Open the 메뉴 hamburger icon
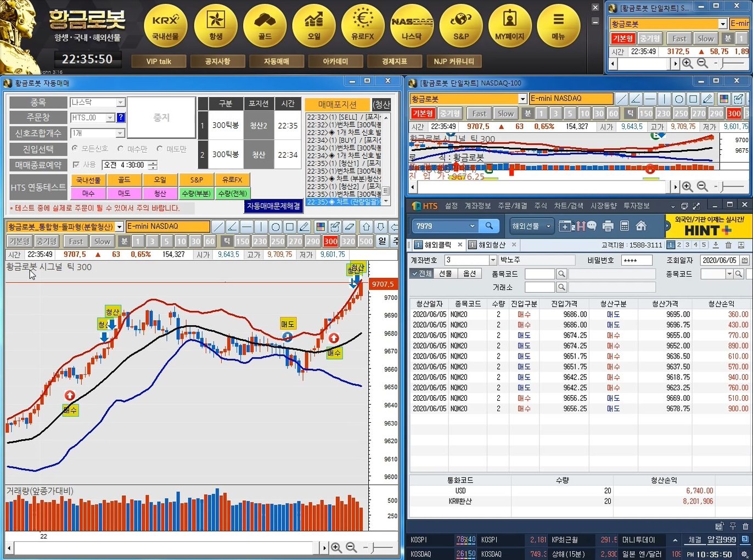The height and width of the screenshot is (560, 753). tap(558, 26)
